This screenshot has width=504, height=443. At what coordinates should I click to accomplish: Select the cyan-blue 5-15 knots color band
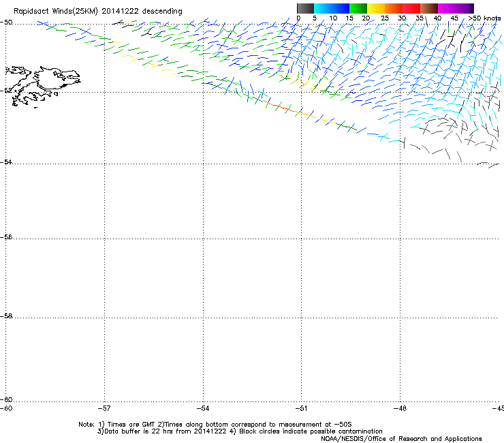pyautogui.click(x=332, y=8)
